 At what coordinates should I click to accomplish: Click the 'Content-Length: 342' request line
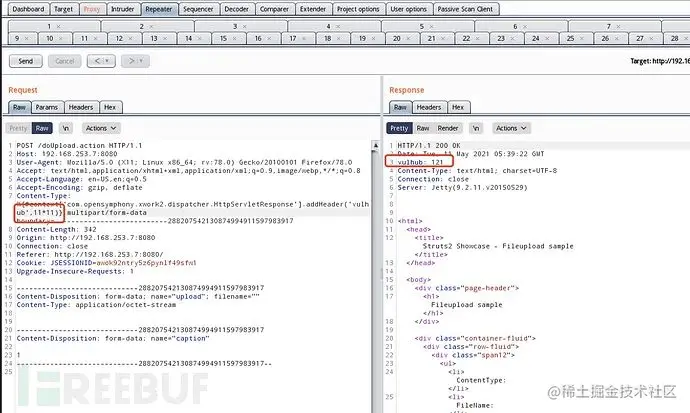56,230
